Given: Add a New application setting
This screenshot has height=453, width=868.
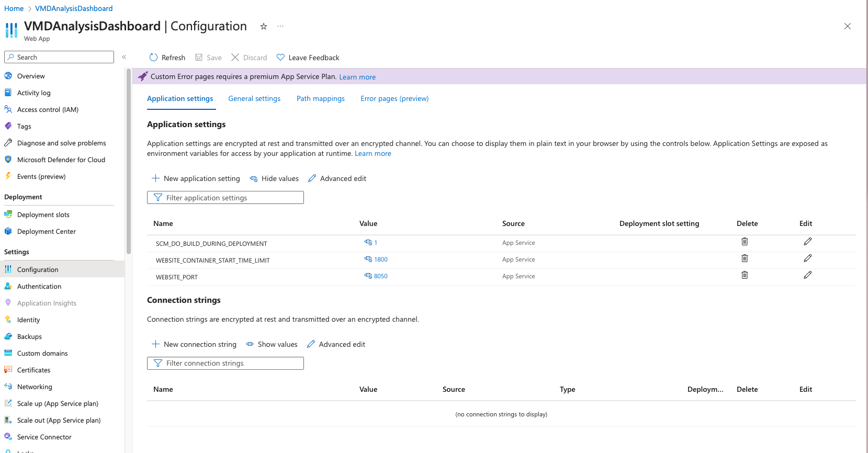Looking at the screenshot, I should tap(196, 178).
